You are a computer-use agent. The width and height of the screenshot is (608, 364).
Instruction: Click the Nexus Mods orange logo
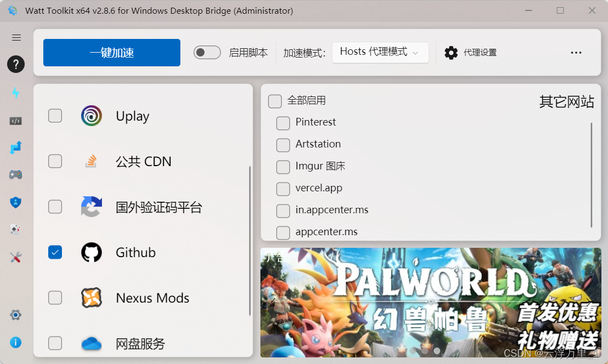tap(92, 298)
